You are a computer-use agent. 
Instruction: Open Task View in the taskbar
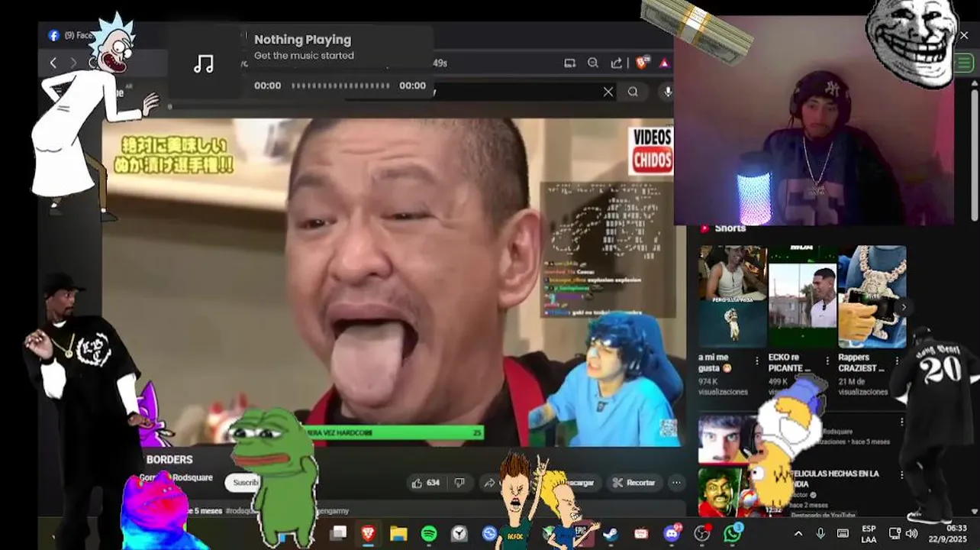pyautogui.click(x=338, y=533)
